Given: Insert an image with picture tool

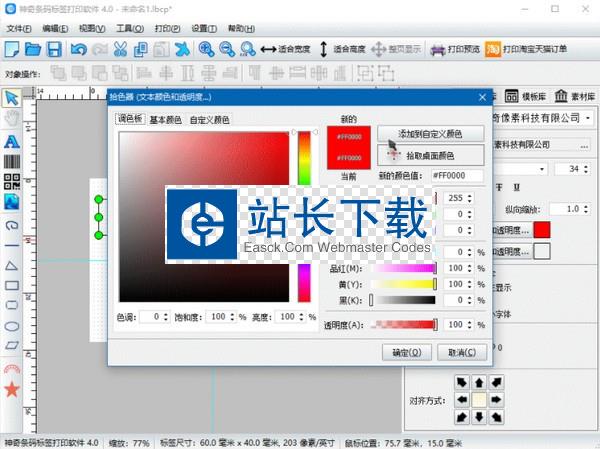Looking at the screenshot, I should point(12,202).
